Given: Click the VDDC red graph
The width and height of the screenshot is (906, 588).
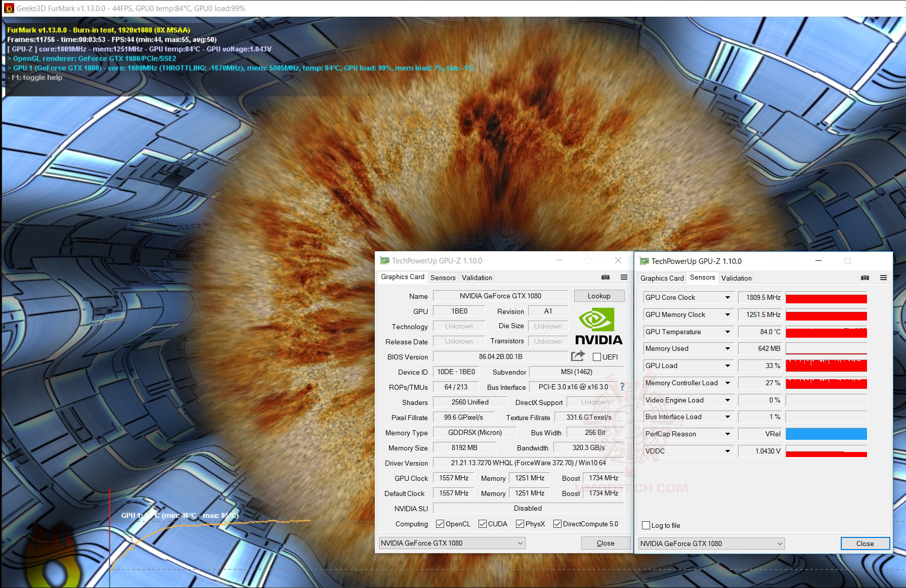Looking at the screenshot, I should tap(826, 451).
